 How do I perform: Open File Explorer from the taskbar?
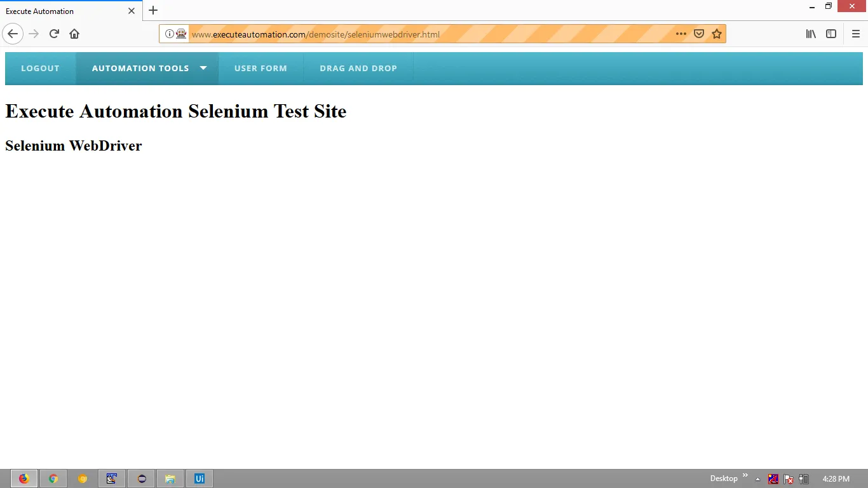pyautogui.click(x=170, y=478)
